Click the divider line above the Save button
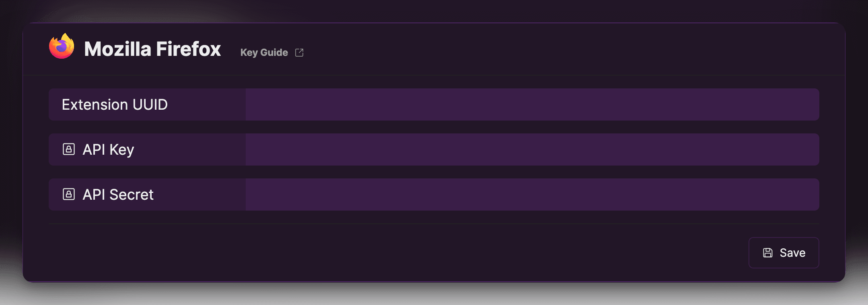 coord(434,224)
